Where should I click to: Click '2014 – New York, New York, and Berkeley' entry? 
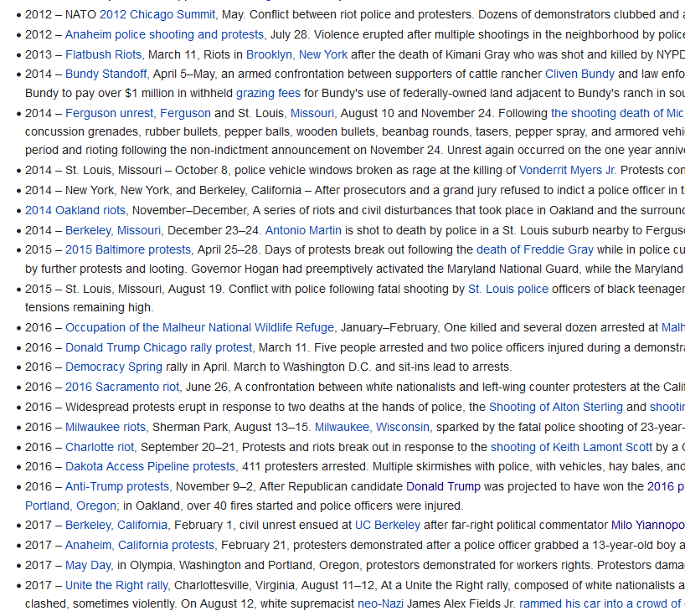355,190
